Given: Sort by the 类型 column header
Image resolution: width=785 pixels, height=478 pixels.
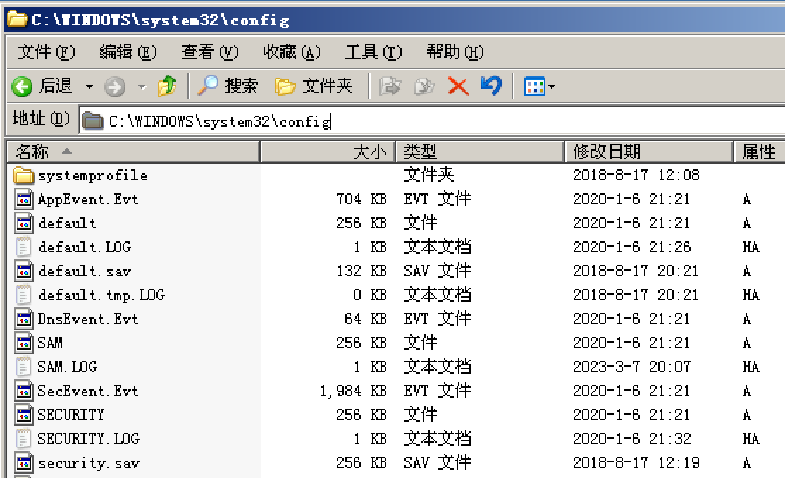Looking at the screenshot, I should tap(480, 152).
